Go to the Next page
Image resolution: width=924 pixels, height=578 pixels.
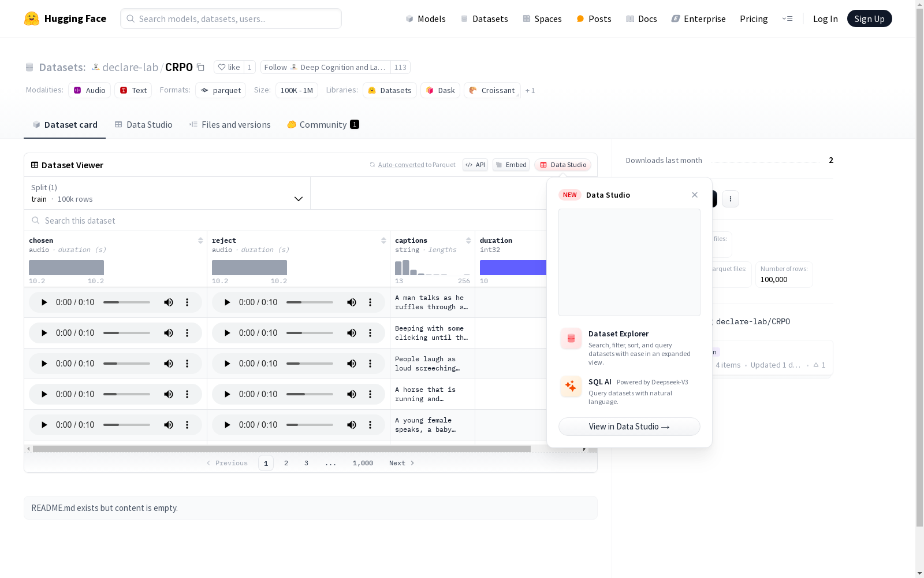pyautogui.click(x=402, y=463)
